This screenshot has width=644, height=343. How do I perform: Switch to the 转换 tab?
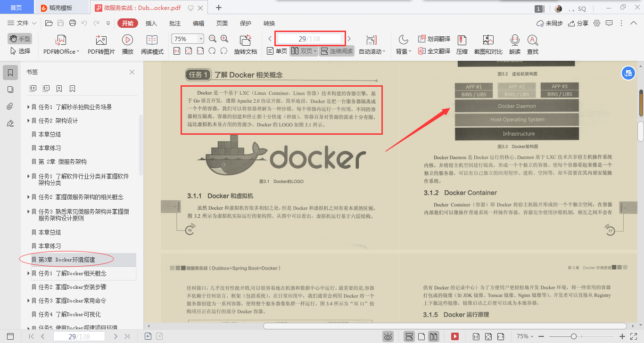coord(269,24)
